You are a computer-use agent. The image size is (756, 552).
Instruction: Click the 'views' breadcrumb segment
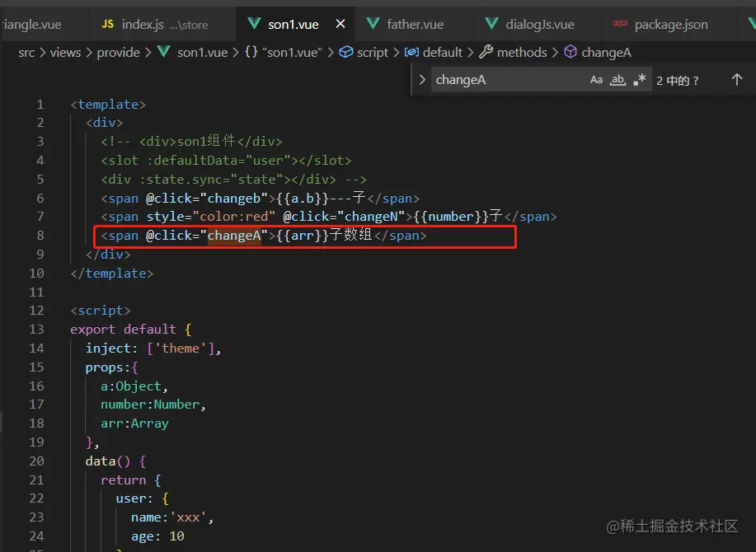point(65,53)
